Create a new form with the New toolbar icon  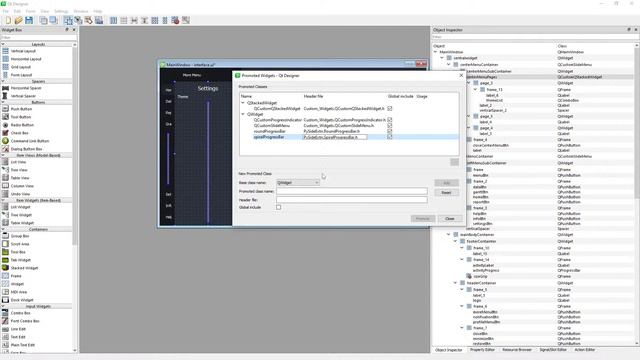[x=8, y=20]
